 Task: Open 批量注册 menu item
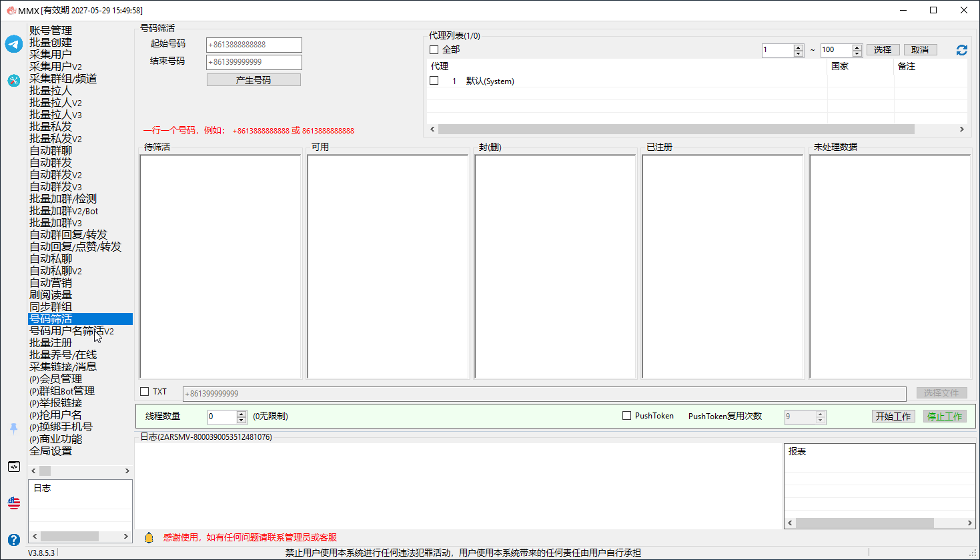(x=51, y=343)
